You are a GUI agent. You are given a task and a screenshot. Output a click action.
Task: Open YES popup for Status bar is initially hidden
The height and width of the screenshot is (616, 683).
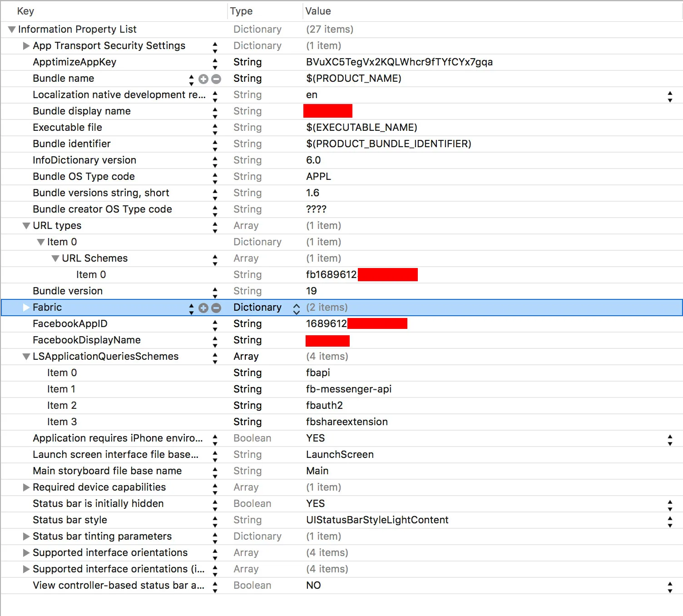[x=670, y=505]
